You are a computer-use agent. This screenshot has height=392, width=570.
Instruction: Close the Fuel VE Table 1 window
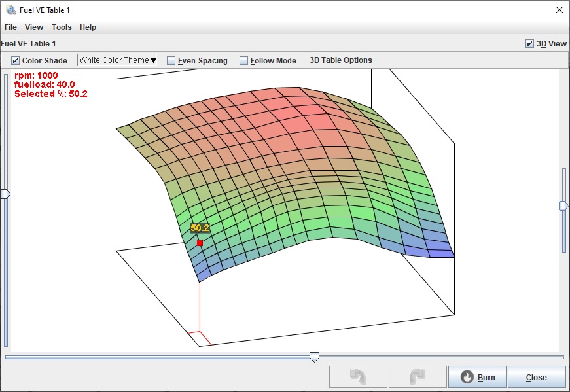560,10
